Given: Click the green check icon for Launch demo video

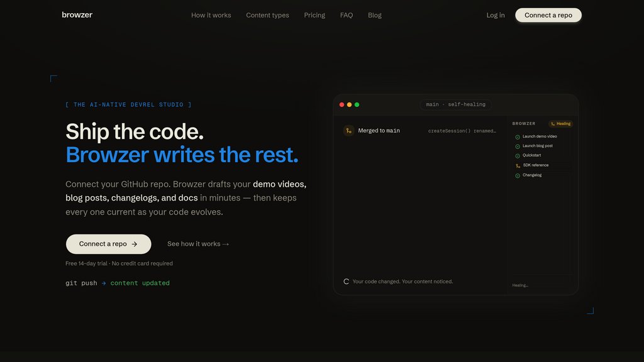Looking at the screenshot, I should 518,136.
